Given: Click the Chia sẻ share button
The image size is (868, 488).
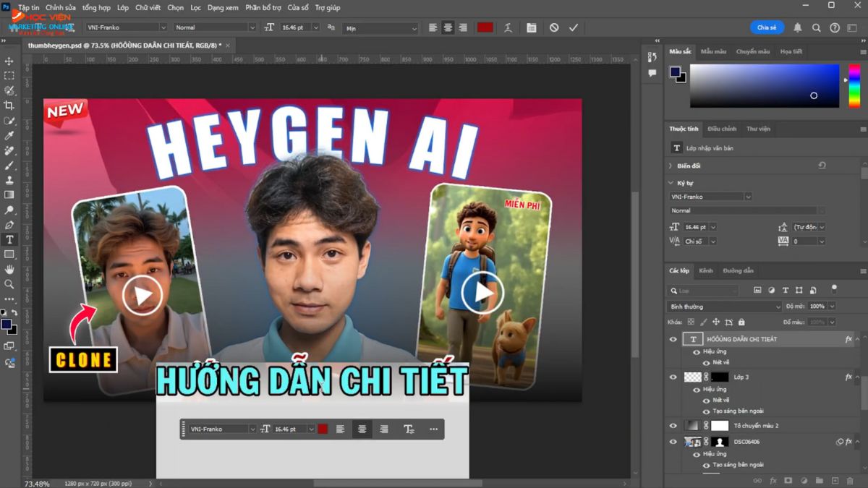Looking at the screenshot, I should point(767,27).
